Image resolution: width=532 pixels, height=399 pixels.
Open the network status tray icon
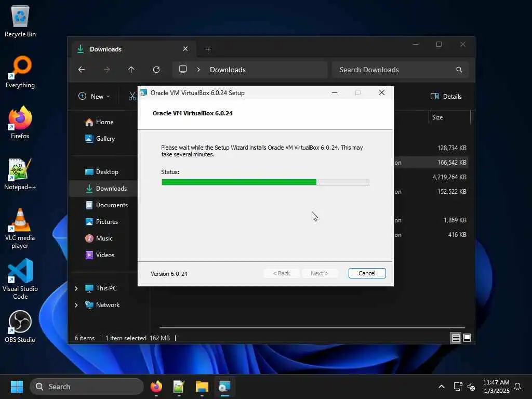(x=458, y=387)
